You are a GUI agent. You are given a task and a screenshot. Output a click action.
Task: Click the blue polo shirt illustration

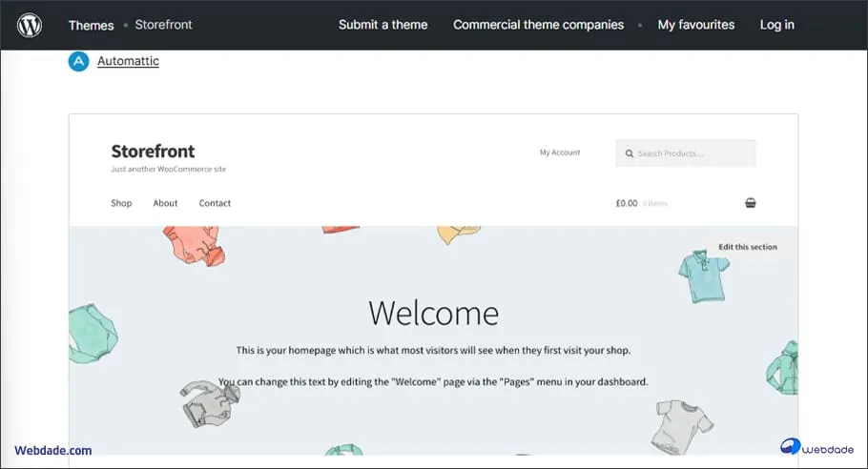(x=703, y=275)
